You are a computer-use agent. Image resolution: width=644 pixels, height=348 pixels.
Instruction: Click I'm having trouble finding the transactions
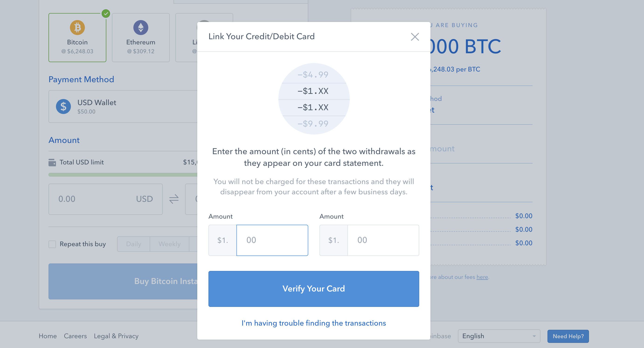(313, 323)
